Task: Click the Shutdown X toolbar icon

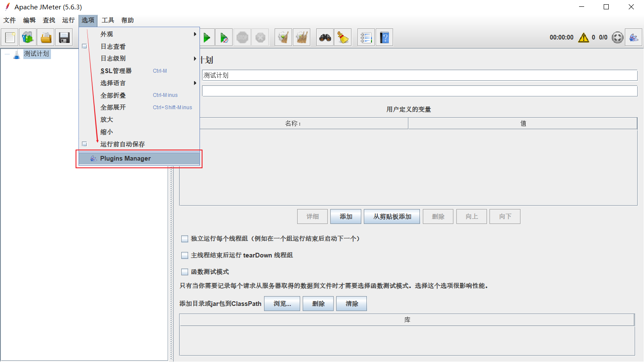Action: 260,37
